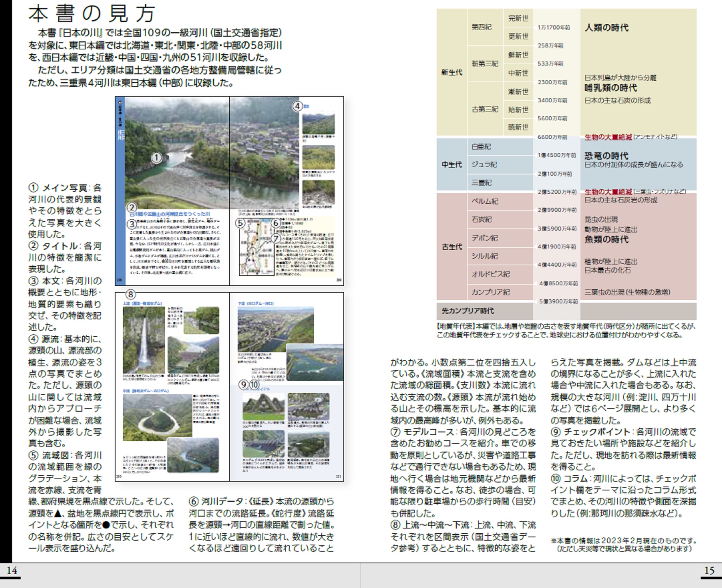Click the シルル紀 period cell
Viewport: 722px width, 588px height.
click(500, 256)
